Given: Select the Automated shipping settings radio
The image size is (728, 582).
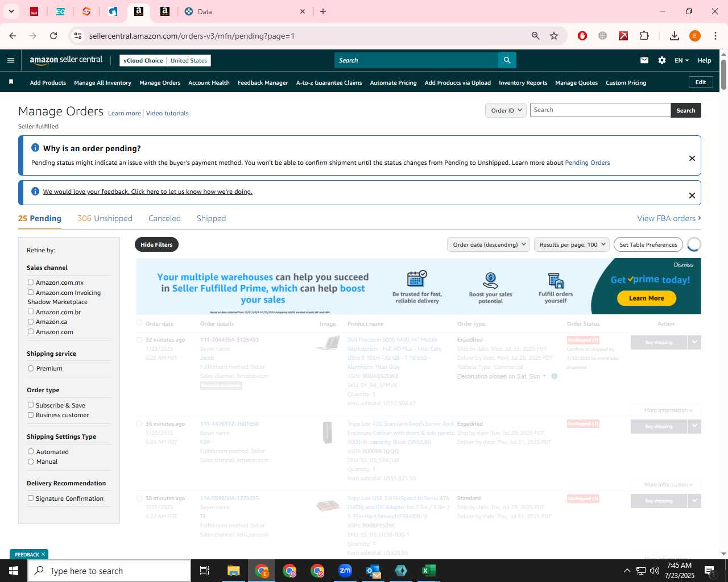Looking at the screenshot, I should [x=31, y=452].
